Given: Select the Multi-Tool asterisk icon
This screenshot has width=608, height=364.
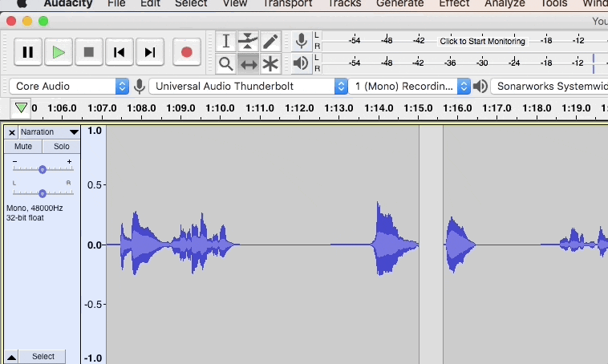Looking at the screenshot, I should coord(270,63).
